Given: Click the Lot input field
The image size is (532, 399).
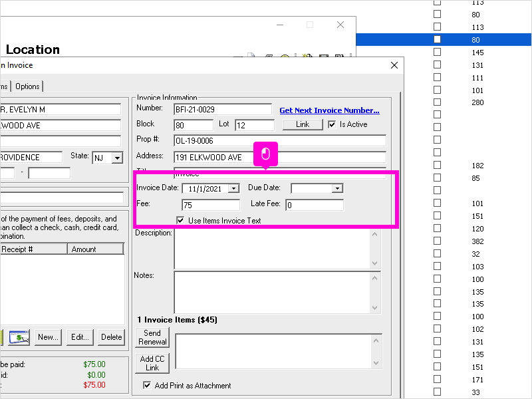Looking at the screenshot, I should click(x=255, y=125).
